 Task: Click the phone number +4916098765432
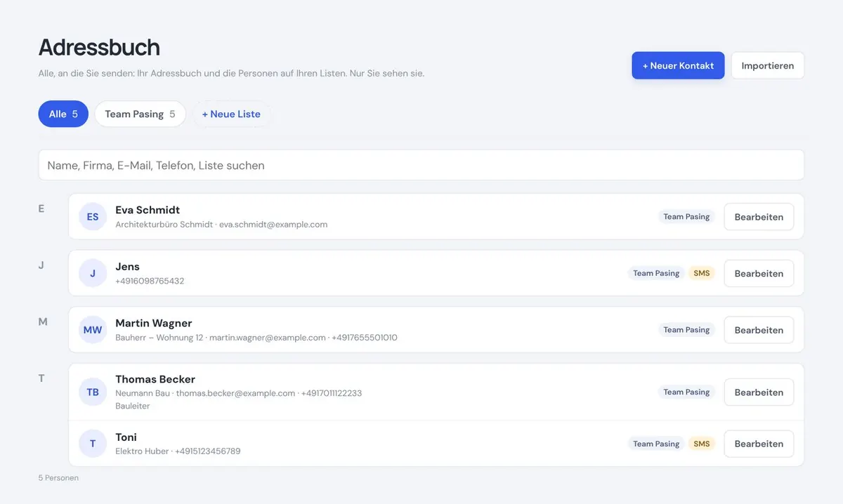point(150,281)
